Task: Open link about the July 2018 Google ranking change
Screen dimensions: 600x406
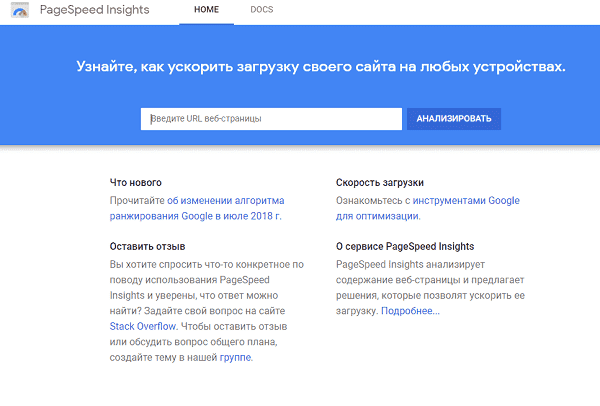Action: [197, 209]
